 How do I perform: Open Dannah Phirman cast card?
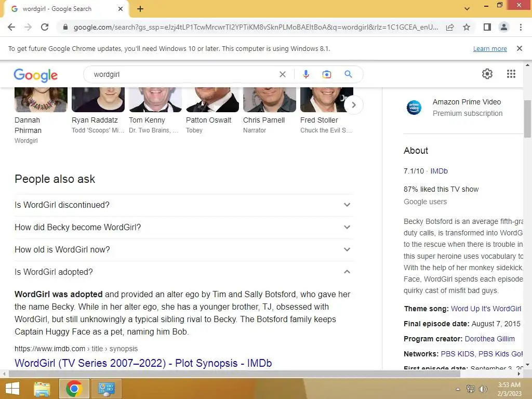41,115
